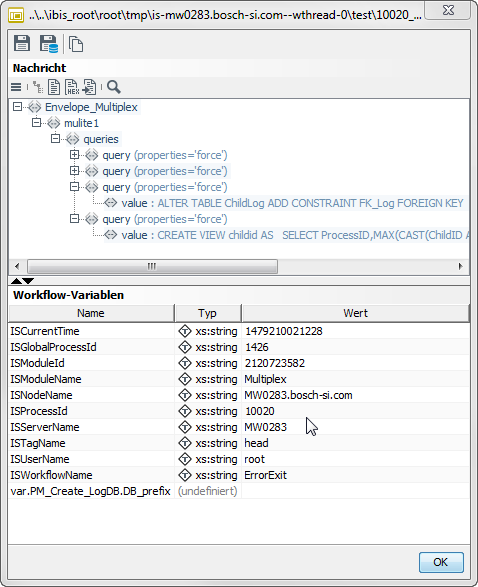Viewport: 478px width, 587px height.
Task: Click the type icon in ISModuleName row
Action: point(185,379)
